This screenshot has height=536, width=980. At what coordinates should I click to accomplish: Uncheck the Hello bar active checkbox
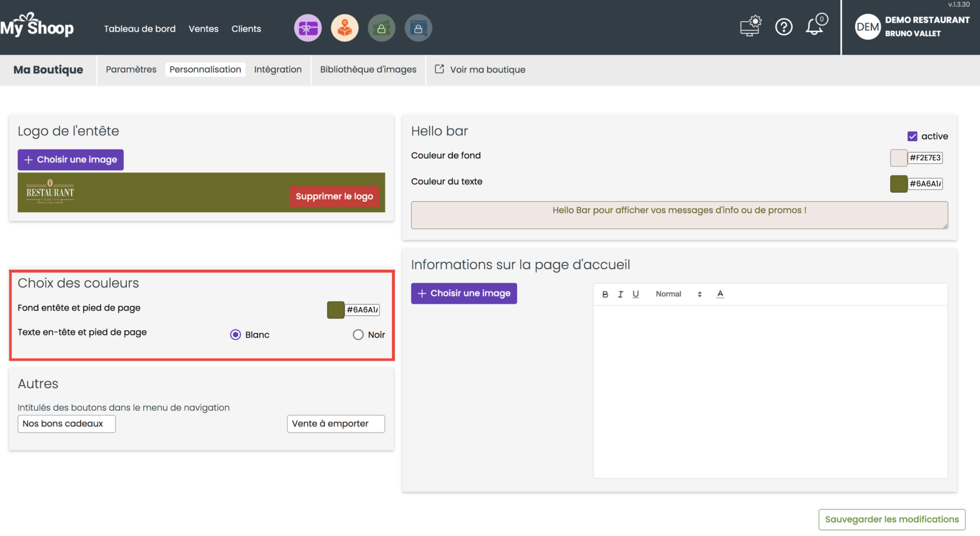coord(912,136)
